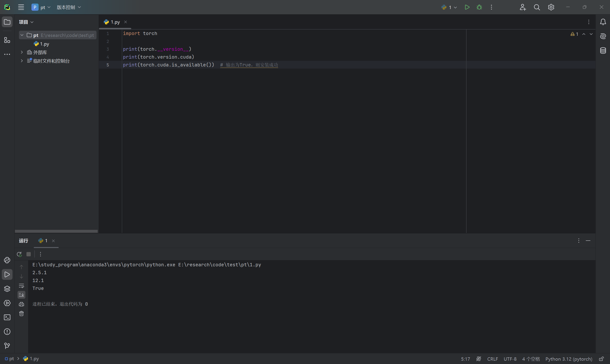This screenshot has width=610, height=364.
Task: Open the Database tool window
Action: click(x=603, y=51)
